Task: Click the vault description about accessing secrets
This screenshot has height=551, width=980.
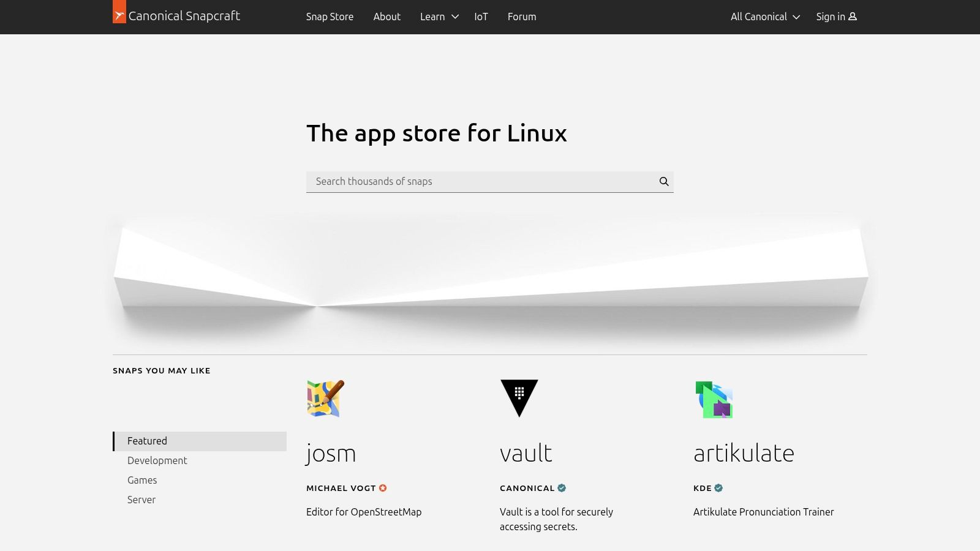Action: coord(556,519)
